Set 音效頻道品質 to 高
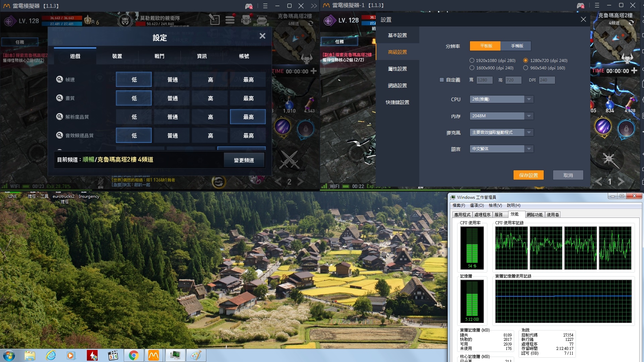The height and width of the screenshot is (362, 644). (210, 135)
